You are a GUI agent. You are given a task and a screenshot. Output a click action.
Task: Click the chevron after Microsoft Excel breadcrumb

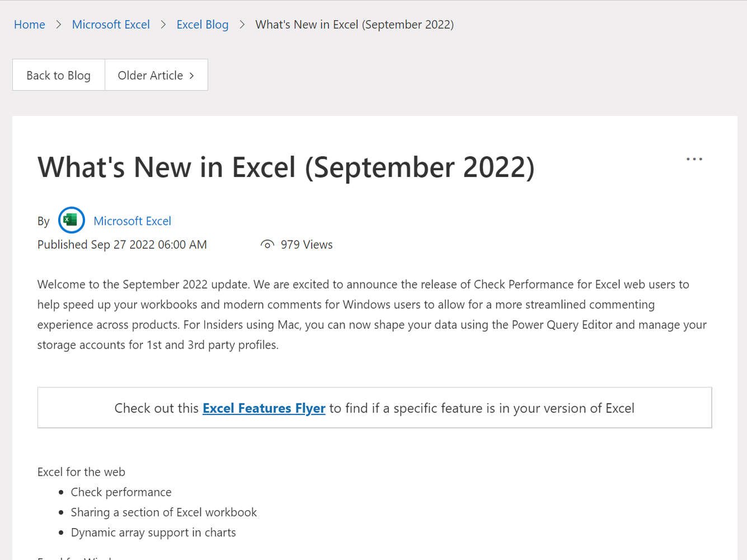(x=163, y=25)
